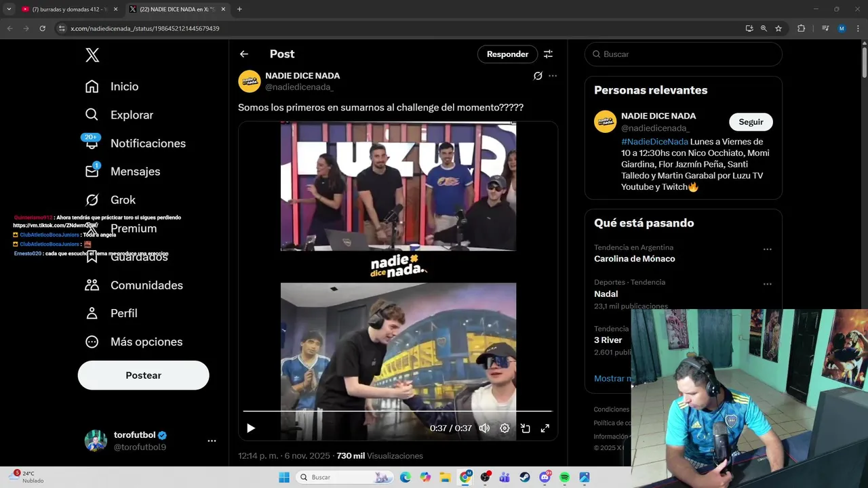Open Steam from taskbar
This screenshot has height=488, width=868.
pyautogui.click(x=525, y=477)
